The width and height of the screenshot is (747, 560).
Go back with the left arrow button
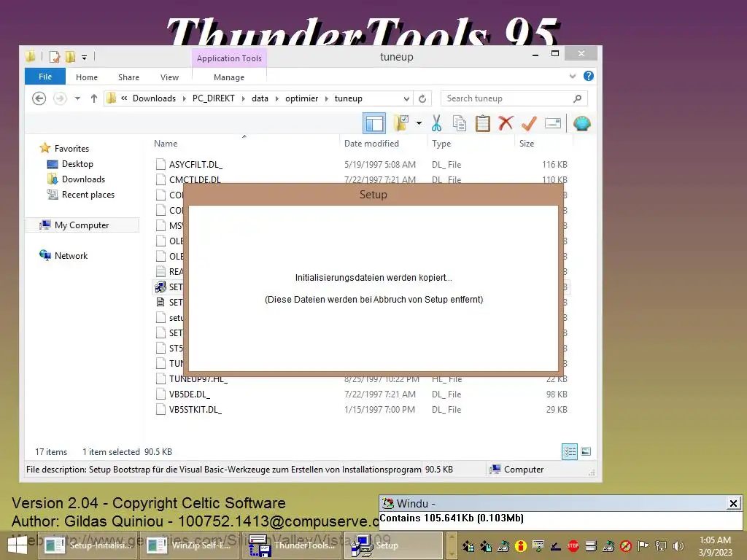[39, 98]
